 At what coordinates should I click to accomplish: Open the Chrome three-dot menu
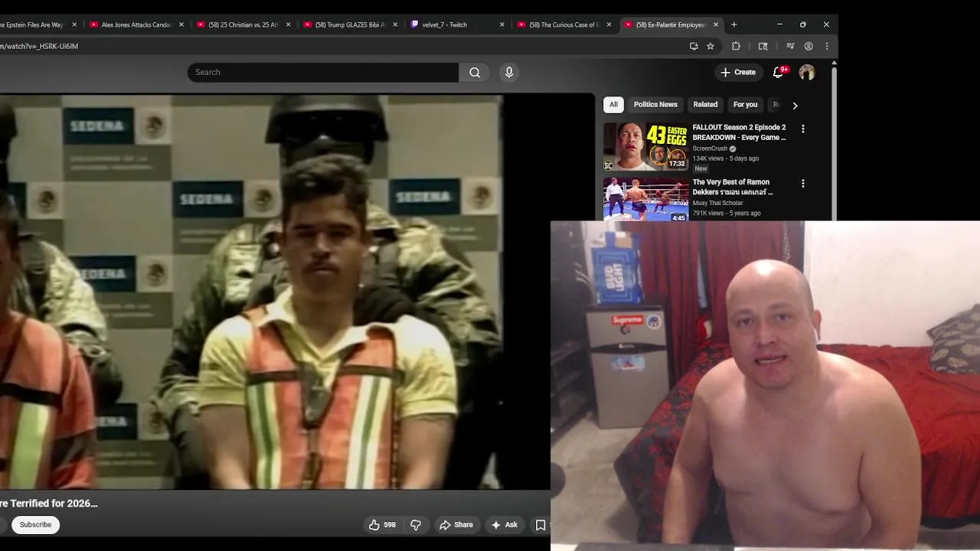click(827, 46)
